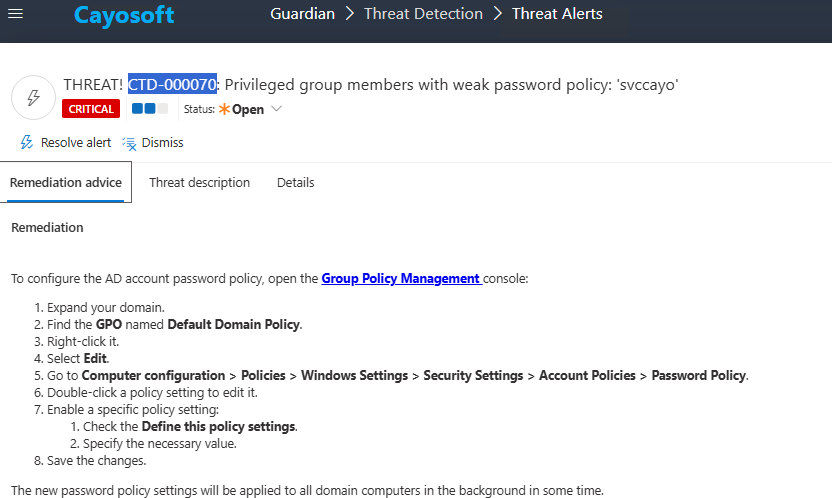Click the lightning bolt threat icon in circle

pos(32,97)
